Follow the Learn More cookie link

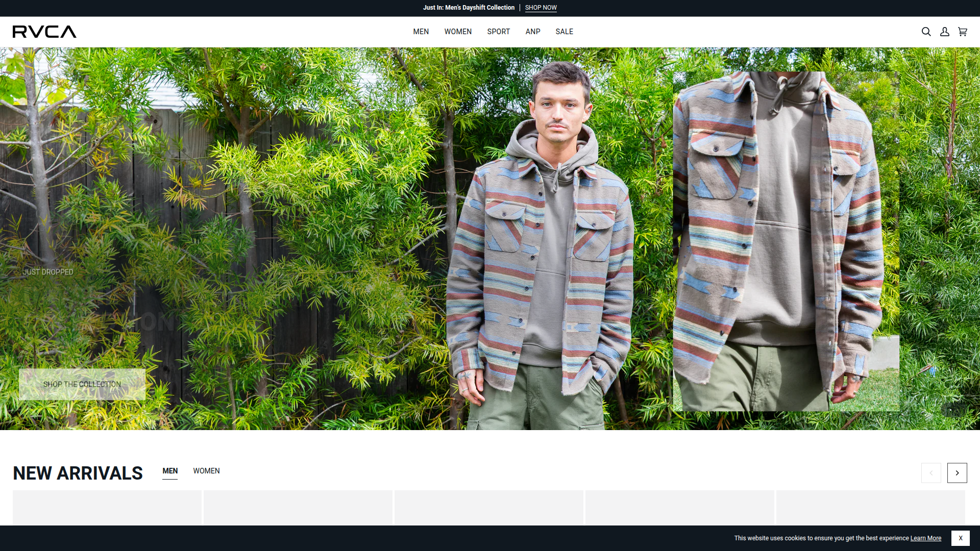point(925,538)
